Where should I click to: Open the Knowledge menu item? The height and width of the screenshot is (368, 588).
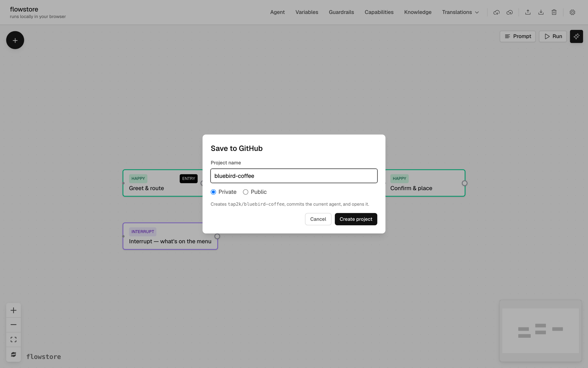pyautogui.click(x=418, y=12)
